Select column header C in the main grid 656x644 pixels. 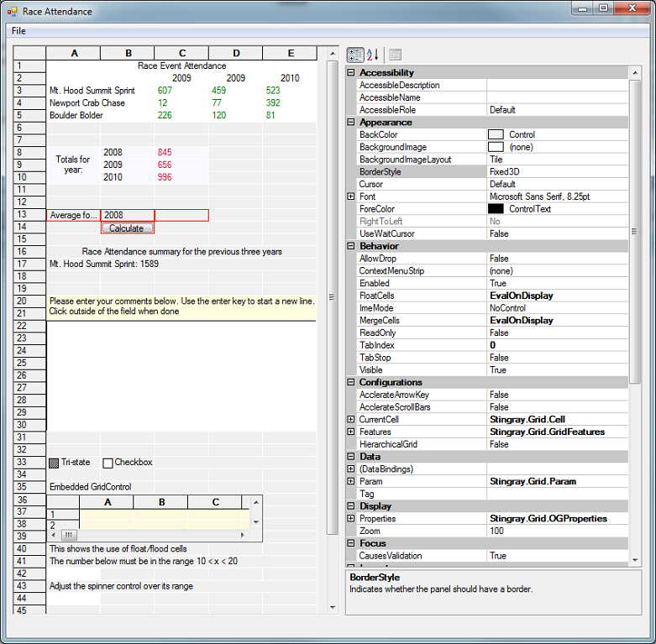click(181, 53)
